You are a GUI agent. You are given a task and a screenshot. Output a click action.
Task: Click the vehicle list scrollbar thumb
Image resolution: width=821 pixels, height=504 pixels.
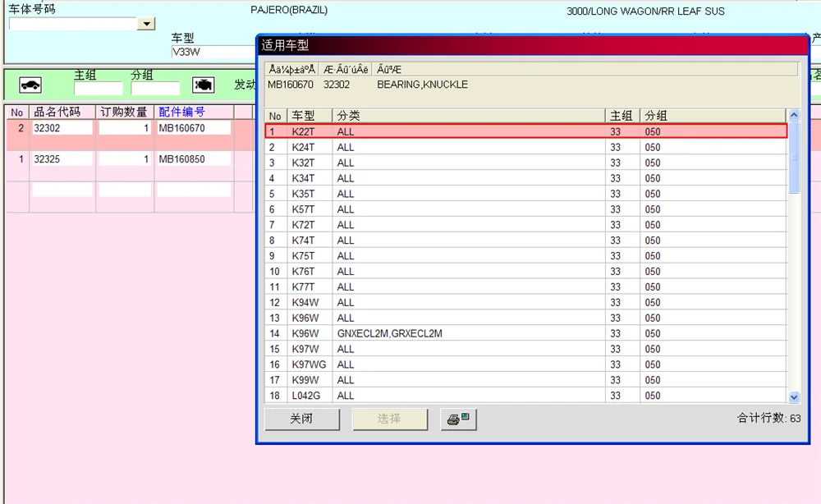[794, 157]
